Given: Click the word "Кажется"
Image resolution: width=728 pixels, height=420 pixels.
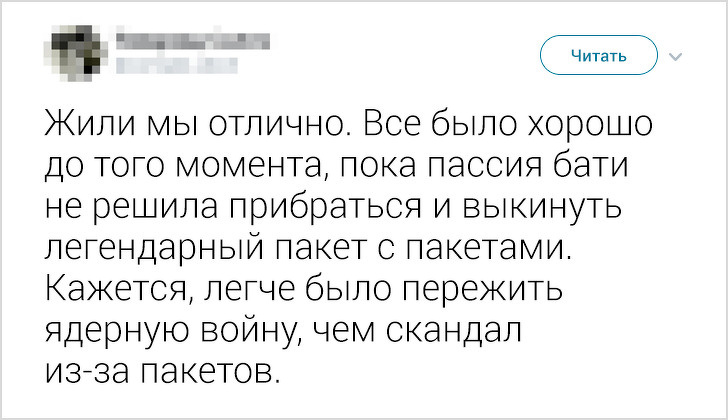Looking at the screenshot, I should [x=115, y=289].
